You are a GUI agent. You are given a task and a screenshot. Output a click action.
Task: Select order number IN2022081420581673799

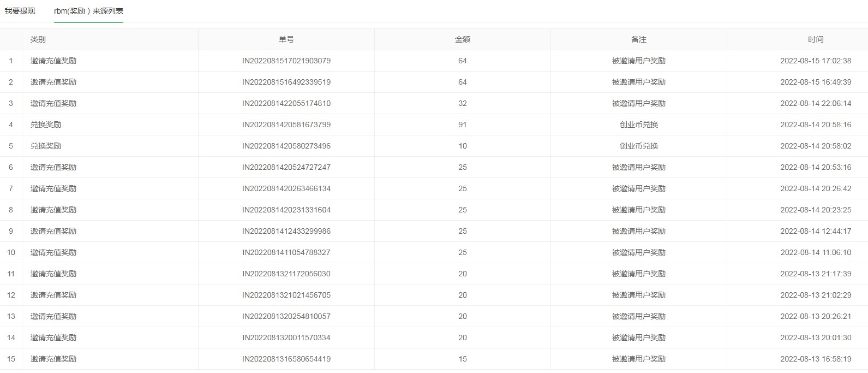tap(286, 125)
